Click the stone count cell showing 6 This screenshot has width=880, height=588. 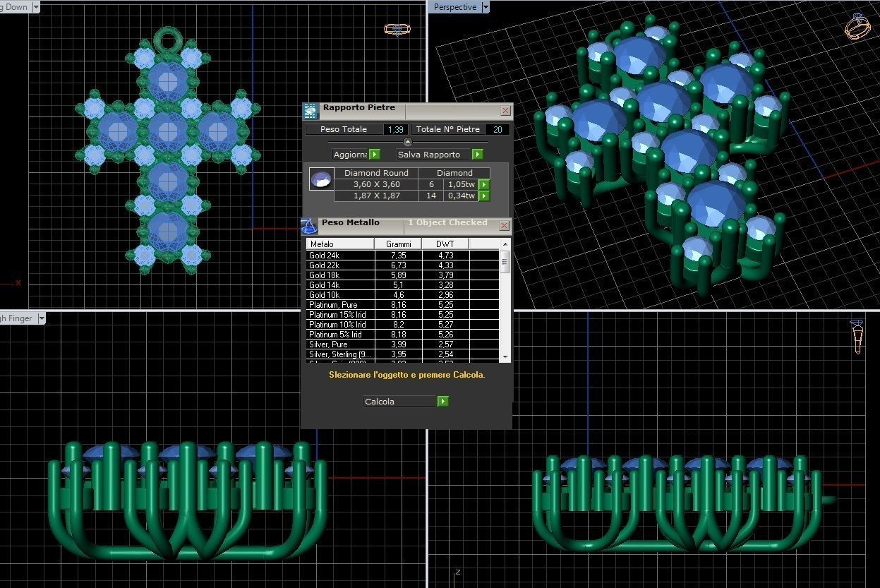point(431,184)
